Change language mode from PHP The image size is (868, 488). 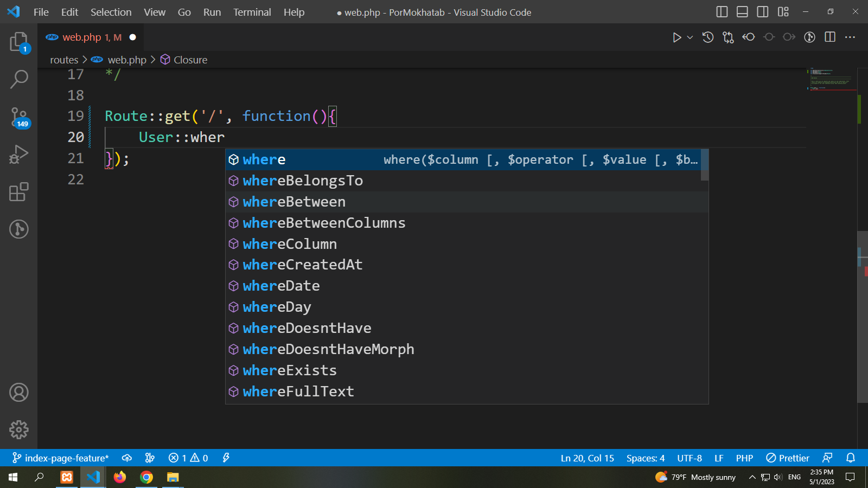(744, 458)
